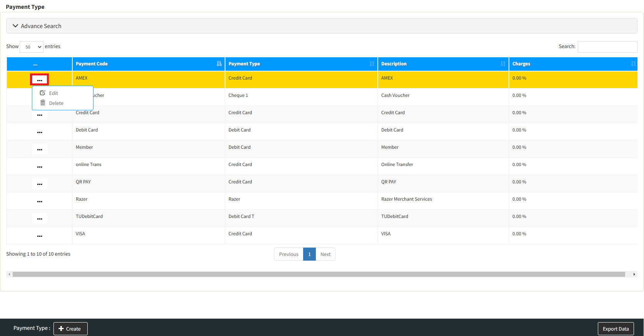Open actions menu for QR PAY row

tap(40, 184)
